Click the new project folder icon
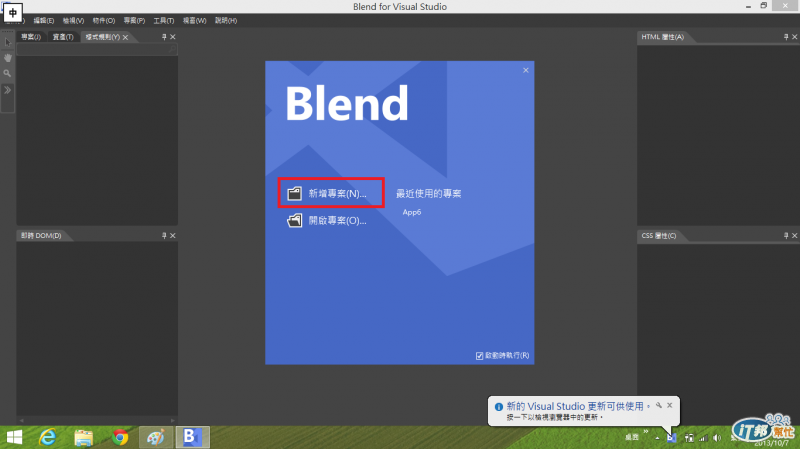The width and height of the screenshot is (800, 449). (294, 193)
